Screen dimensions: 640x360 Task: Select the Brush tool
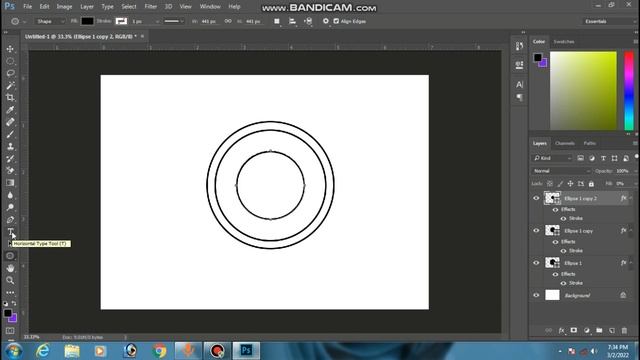pos(10,134)
